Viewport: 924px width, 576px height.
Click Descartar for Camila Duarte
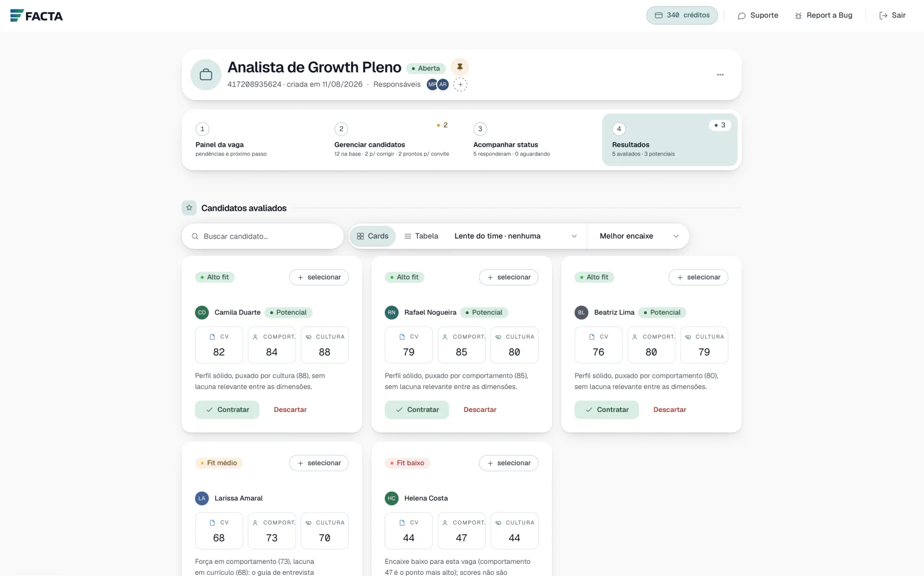click(x=290, y=410)
